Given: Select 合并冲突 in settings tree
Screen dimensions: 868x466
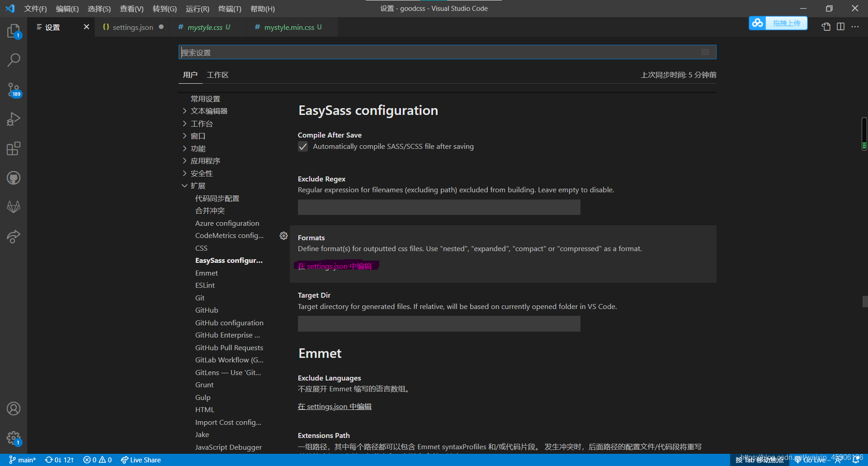Looking at the screenshot, I should tap(210, 210).
